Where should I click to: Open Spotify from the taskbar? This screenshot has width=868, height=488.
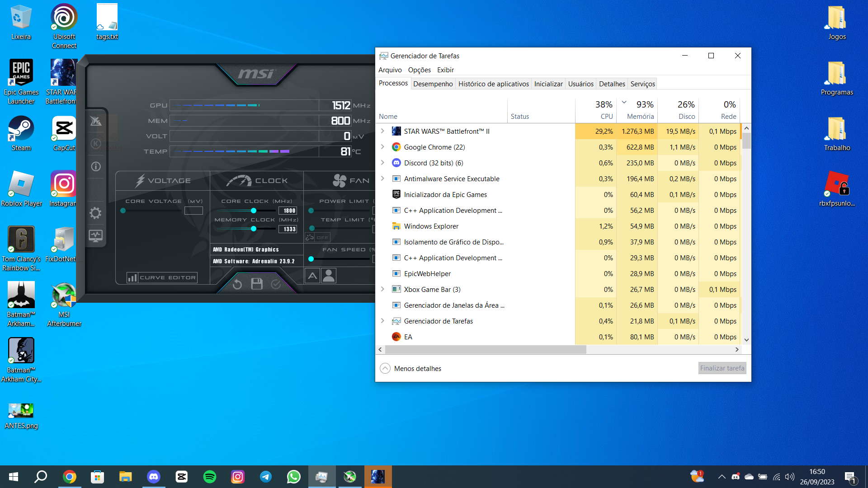pyautogui.click(x=210, y=477)
